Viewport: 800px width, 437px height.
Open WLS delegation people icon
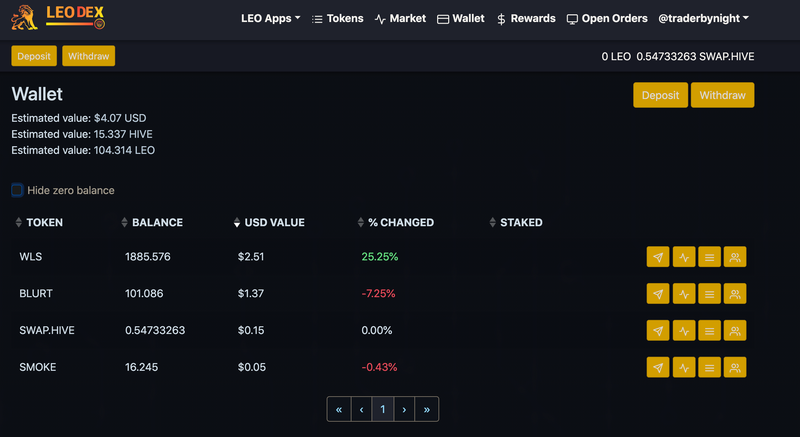coord(735,257)
